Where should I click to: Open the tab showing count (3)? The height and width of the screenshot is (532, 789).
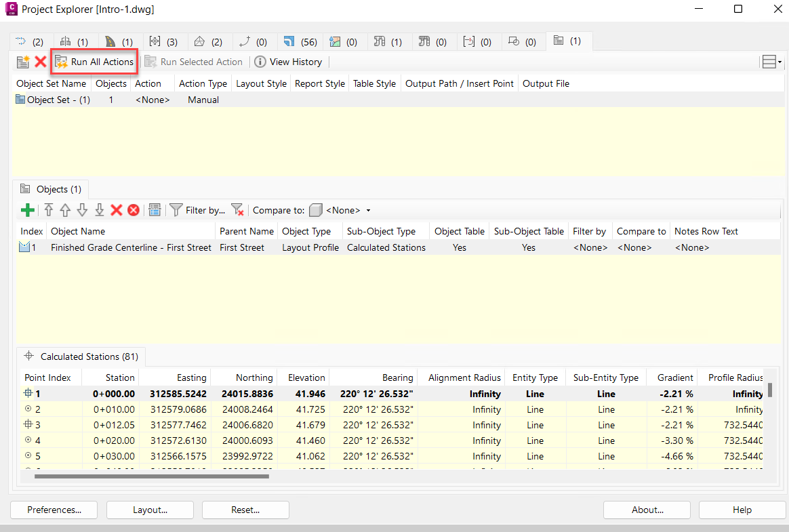point(163,42)
